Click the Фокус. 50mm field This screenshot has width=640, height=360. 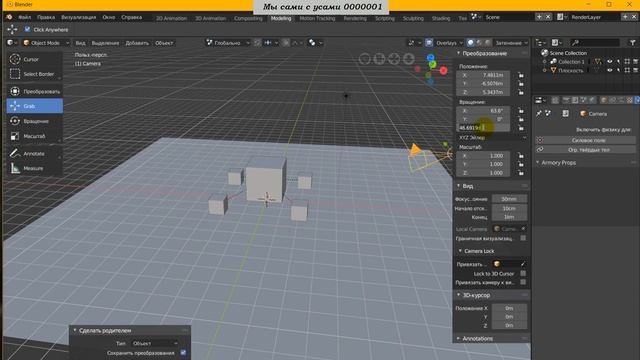(x=509, y=199)
